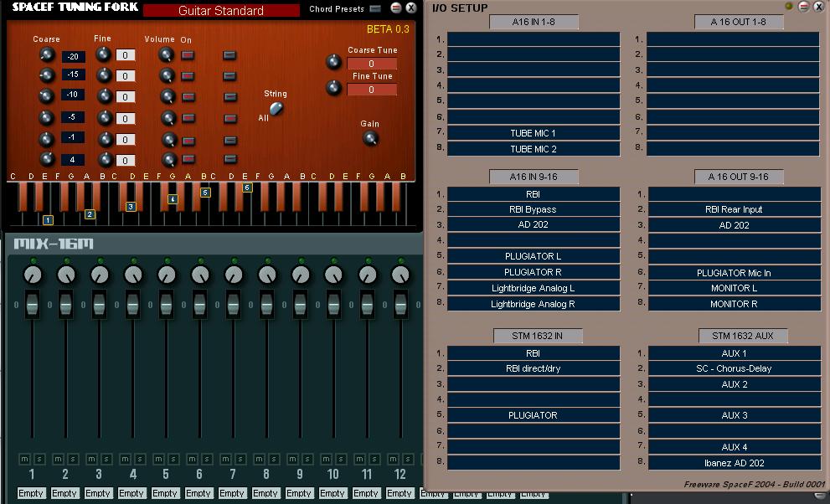Screen dimensions: 830x504
Task: Toggle the first string's On switch
Action: pyautogui.click(x=188, y=55)
